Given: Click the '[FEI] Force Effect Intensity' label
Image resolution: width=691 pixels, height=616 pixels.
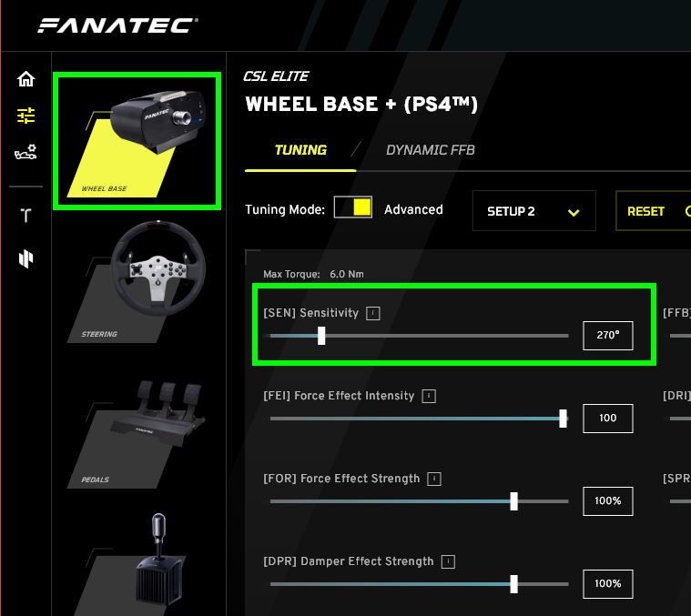Looking at the screenshot, I should coord(339,396).
